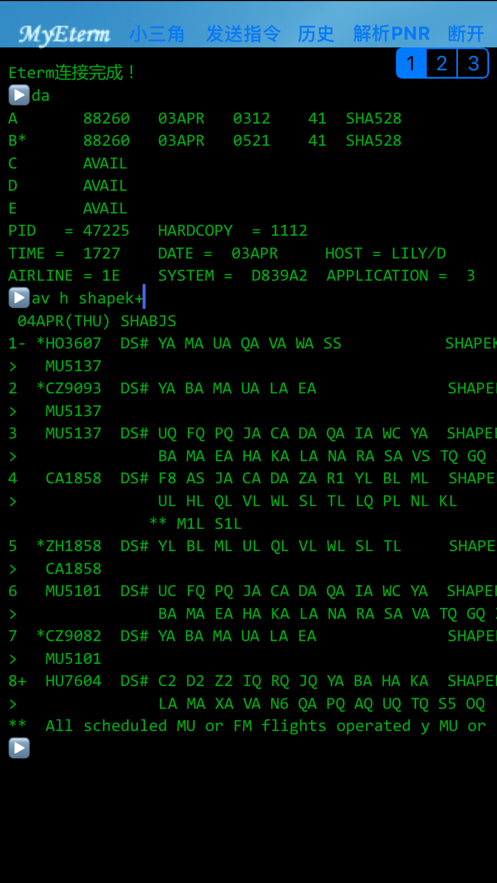Click the av h shapek+ command input

pyautogui.click(x=88, y=298)
